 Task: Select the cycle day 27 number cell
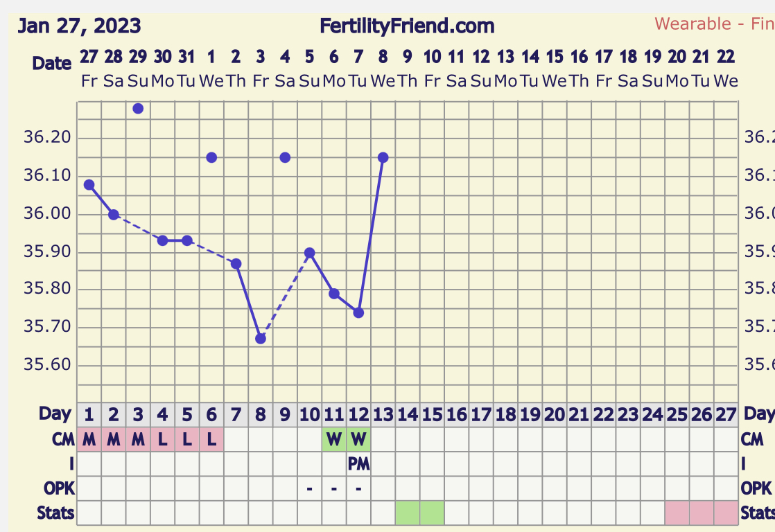(x=726, y=414)
